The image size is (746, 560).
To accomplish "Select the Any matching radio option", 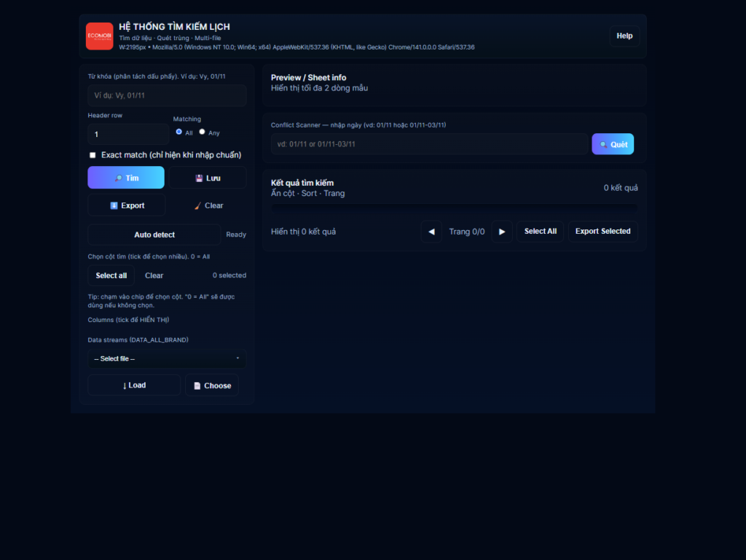I will tap(203, 132).
